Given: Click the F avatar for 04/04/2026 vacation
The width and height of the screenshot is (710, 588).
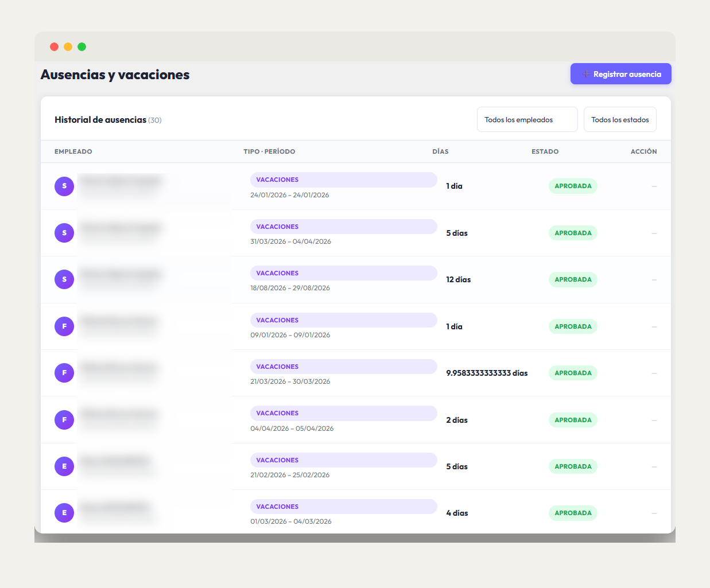Looking at the screenshot, I should pyautogui.click(x=64, y=420).
